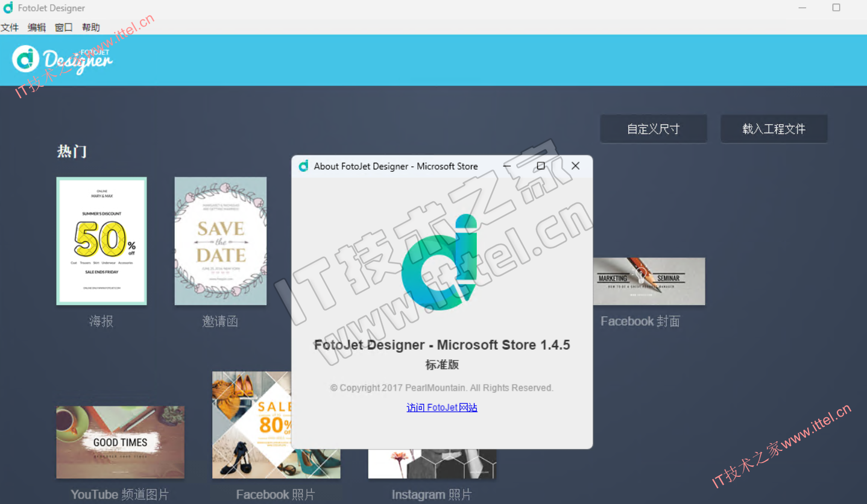Viewport: 867px width, 504px height.
Task: Close the About FotoJet Designer dialog
Action: tap(575, 166)
